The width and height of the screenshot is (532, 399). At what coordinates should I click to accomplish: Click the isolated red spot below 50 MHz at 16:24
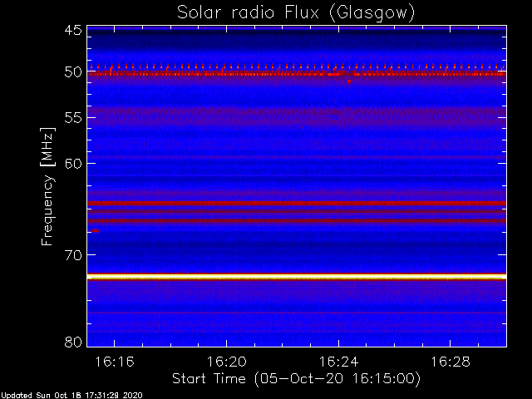tap(349, 81)
